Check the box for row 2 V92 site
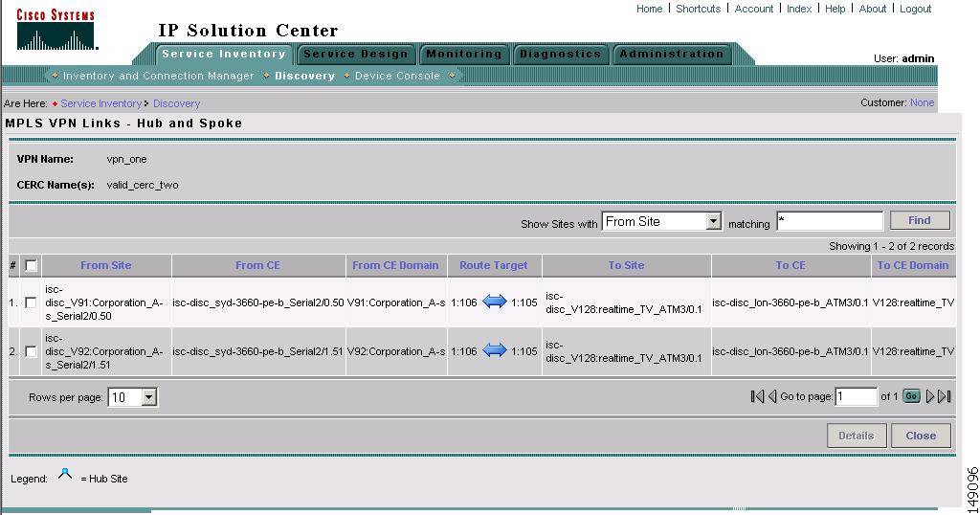The image size is (980, 515). tap(30, 351)
